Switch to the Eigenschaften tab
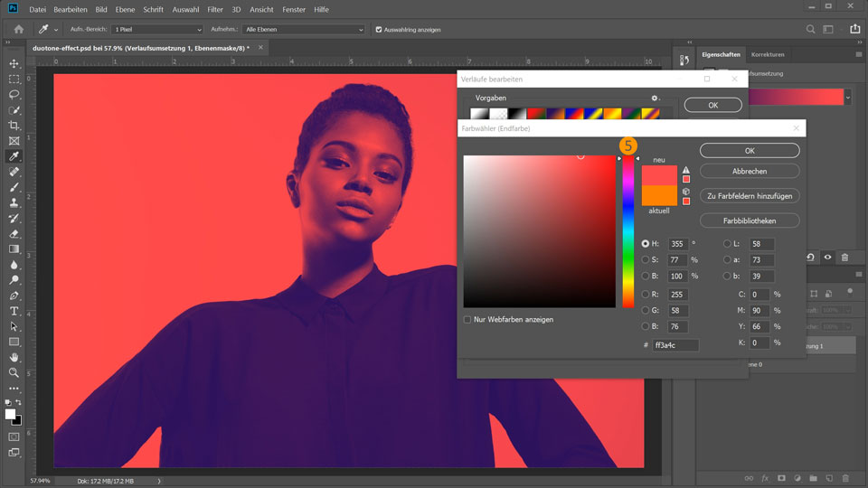Viewport: 868px width, 488px height. pyautogui.click(x=721, y=55)
